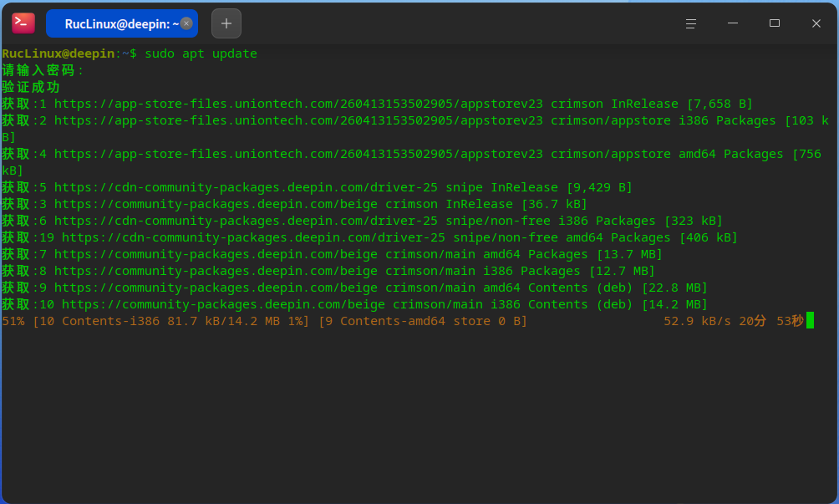Click the '[13.7 MB]' size value

click(x=629, y=255)
